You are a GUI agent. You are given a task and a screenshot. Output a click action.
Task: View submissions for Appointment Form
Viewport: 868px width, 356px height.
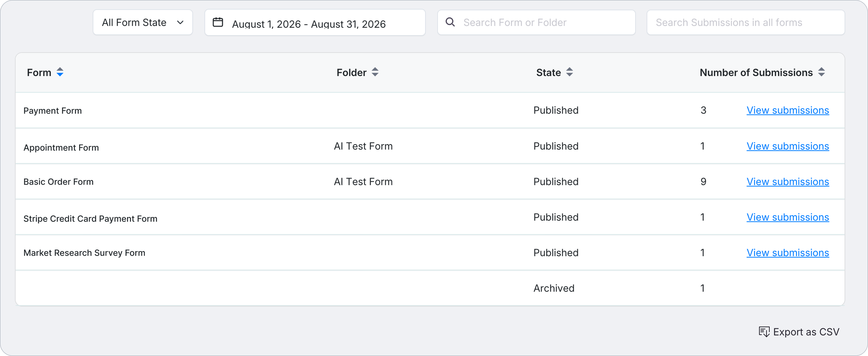(x=788, y=146)
